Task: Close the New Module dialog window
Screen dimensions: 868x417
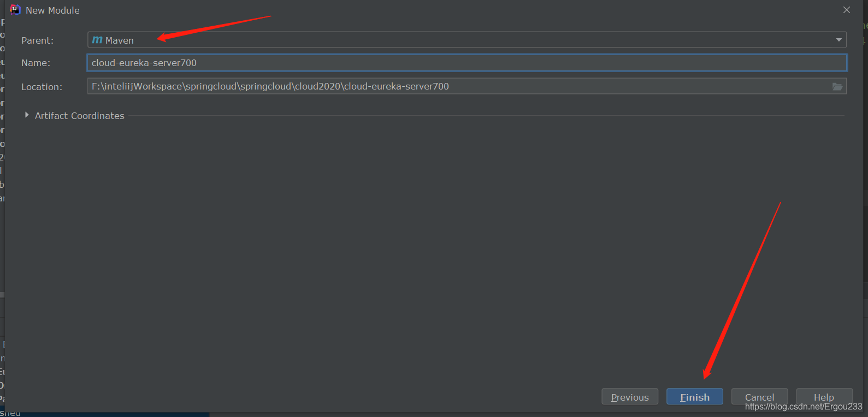Action: click(847, 10)
